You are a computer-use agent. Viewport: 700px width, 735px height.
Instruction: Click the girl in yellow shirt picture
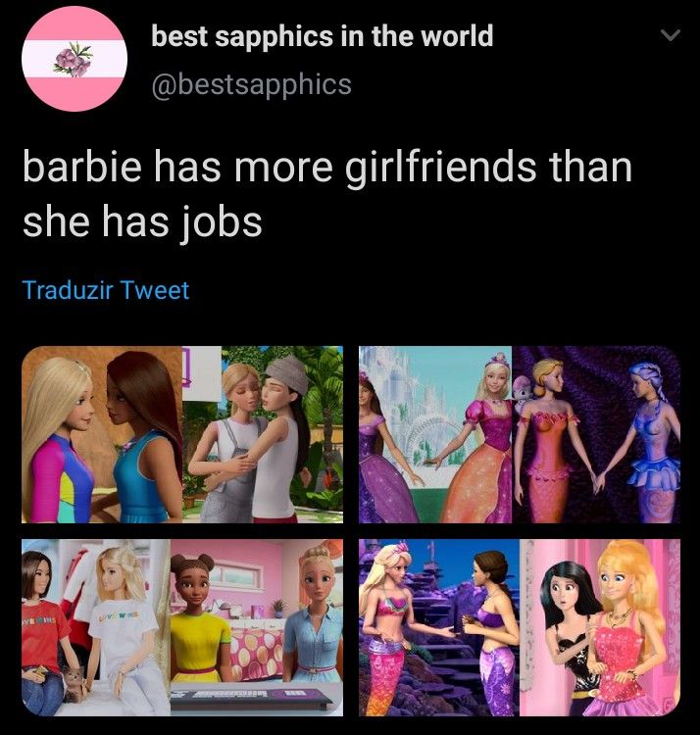tap(257, 627)
